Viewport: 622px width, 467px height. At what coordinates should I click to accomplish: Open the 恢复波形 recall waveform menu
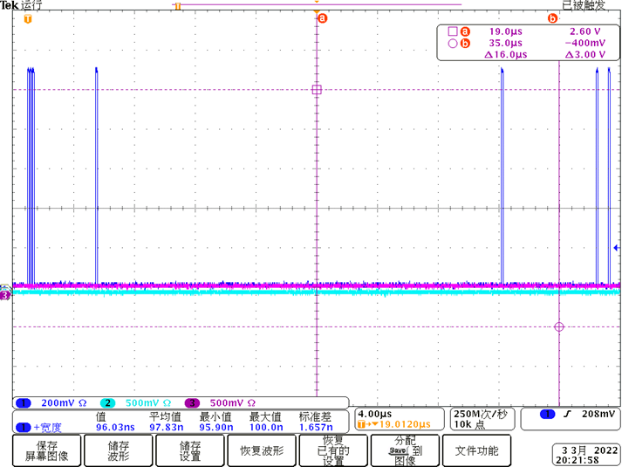point(264,449)
